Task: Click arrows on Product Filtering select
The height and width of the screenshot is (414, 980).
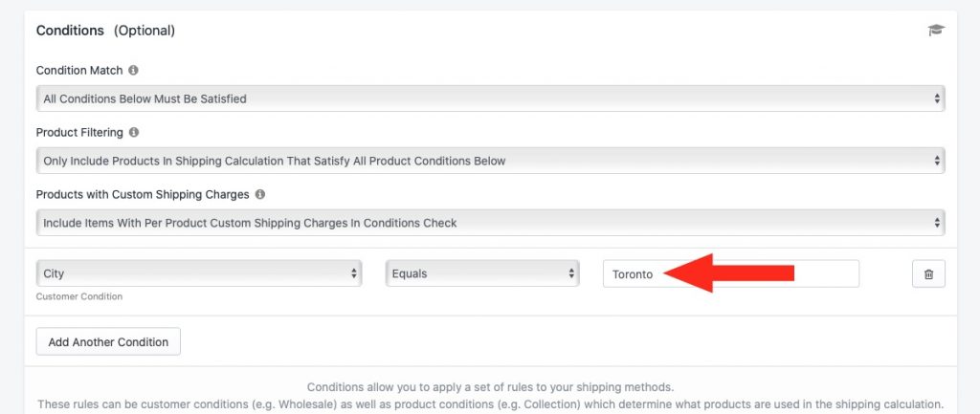Action: click(937, 161)
